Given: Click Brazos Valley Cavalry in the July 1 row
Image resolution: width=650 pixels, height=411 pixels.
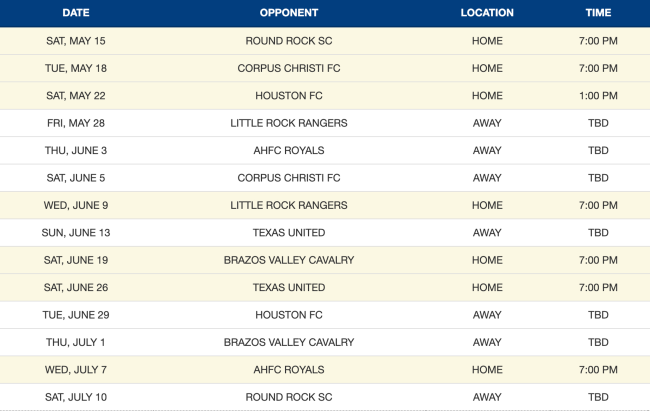Looking at the screenshot, I should point(289,342).
